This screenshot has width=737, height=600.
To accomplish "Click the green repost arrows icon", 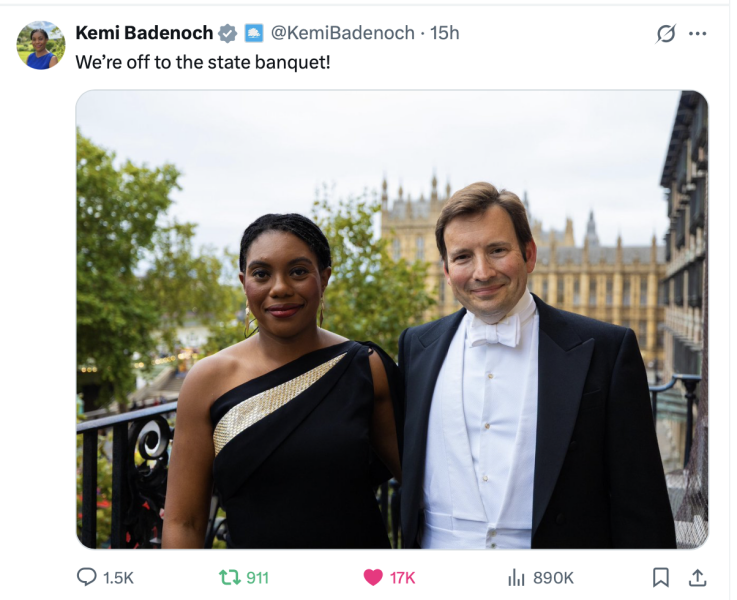I will 229,577.
